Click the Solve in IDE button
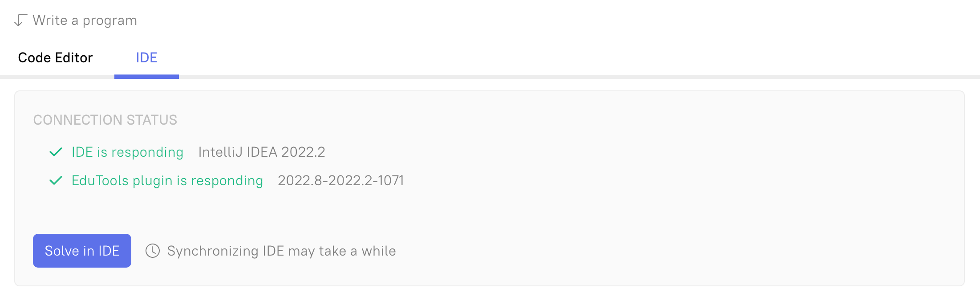 [x=82, y=251]
